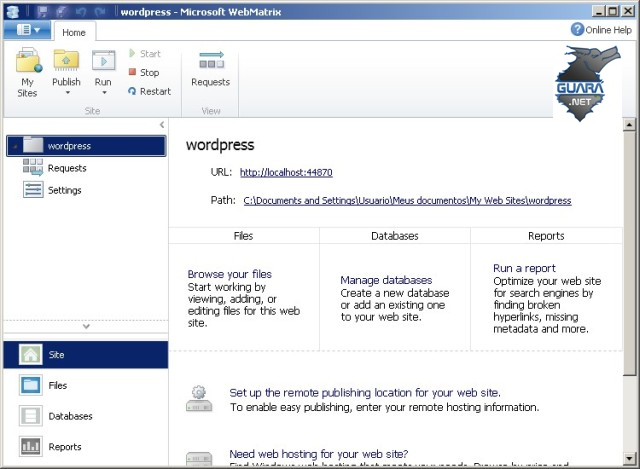Click the WebMatrix app icon in title bar
The image size is (640, 469).
pos(13,11)
